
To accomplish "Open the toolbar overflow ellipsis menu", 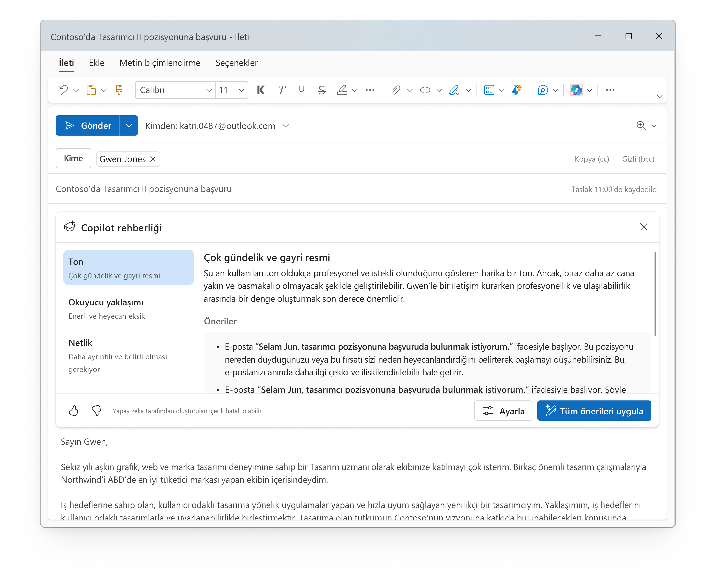I will pyautogui.click(x=610, y=90).
